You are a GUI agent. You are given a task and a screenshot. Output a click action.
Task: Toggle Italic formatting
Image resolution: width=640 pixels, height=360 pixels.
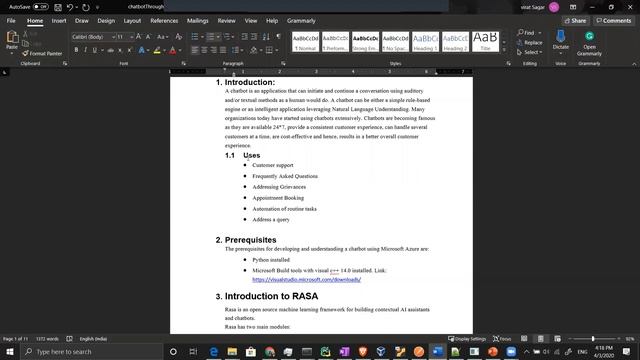coord(85,50)
